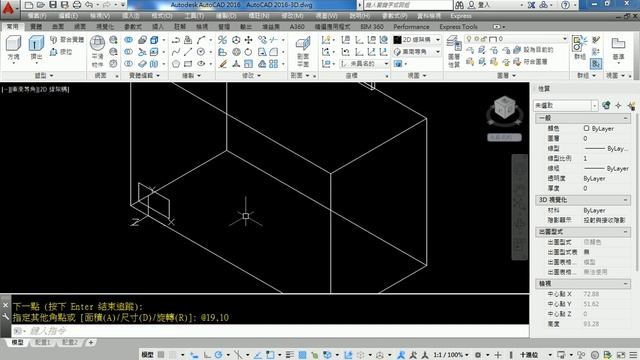Click the Save quick access icon
The image size is (640, 360).
[x=53, y=5]
